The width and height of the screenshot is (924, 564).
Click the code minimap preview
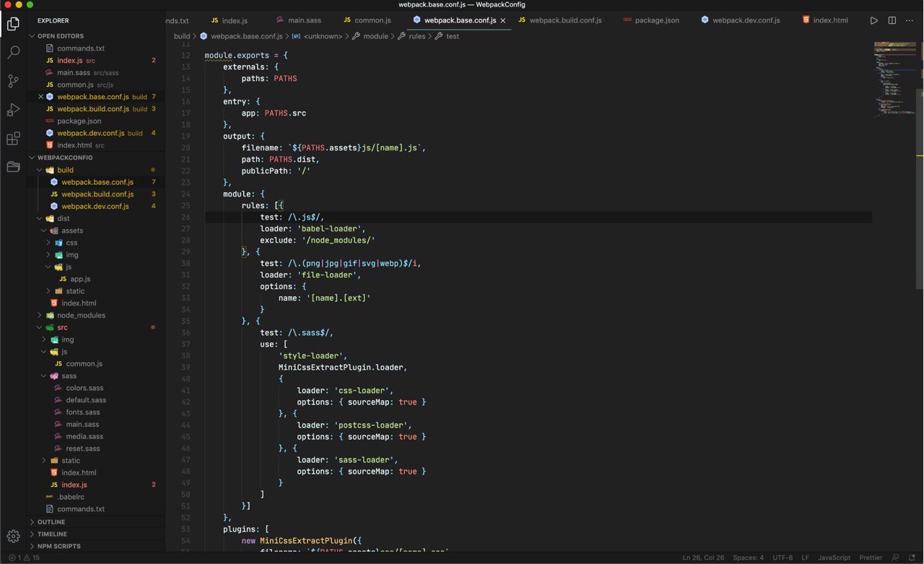(x=894, y=79)
